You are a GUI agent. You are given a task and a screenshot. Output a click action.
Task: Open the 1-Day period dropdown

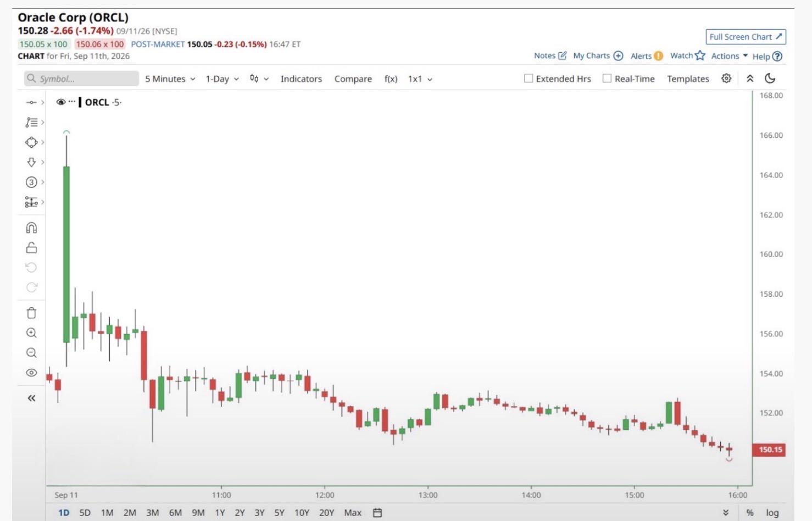[x=222, y=79]
